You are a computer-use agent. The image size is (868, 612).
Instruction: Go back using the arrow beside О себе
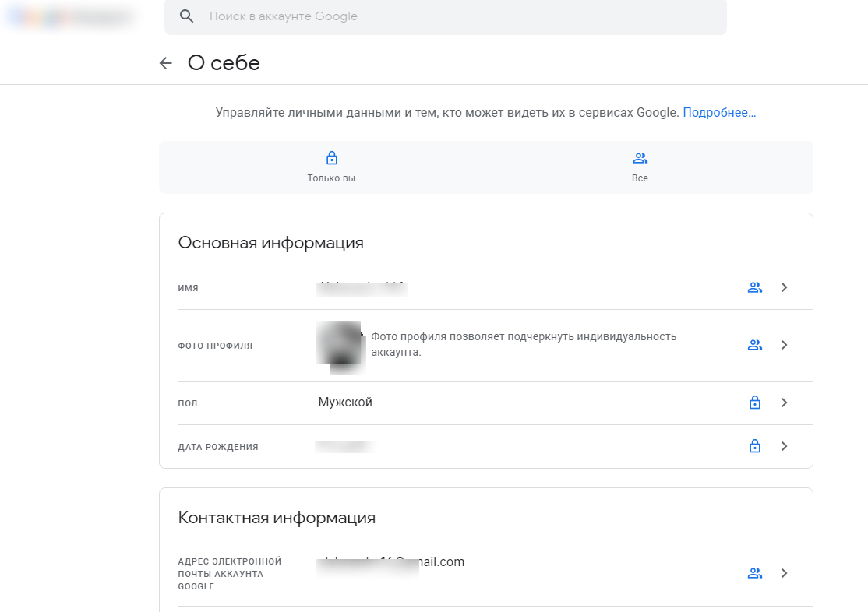pyautogui.click(x=165, y=63)
